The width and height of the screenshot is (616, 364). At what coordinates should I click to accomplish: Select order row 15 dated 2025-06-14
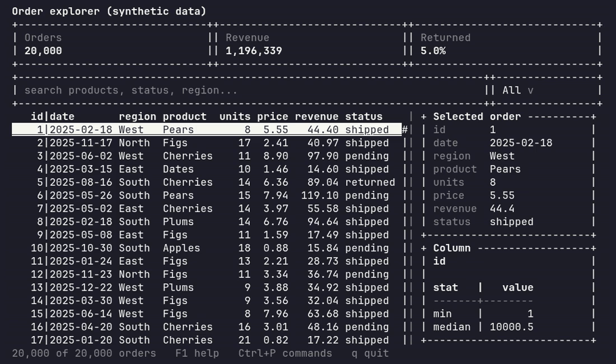tap(207, 314)
